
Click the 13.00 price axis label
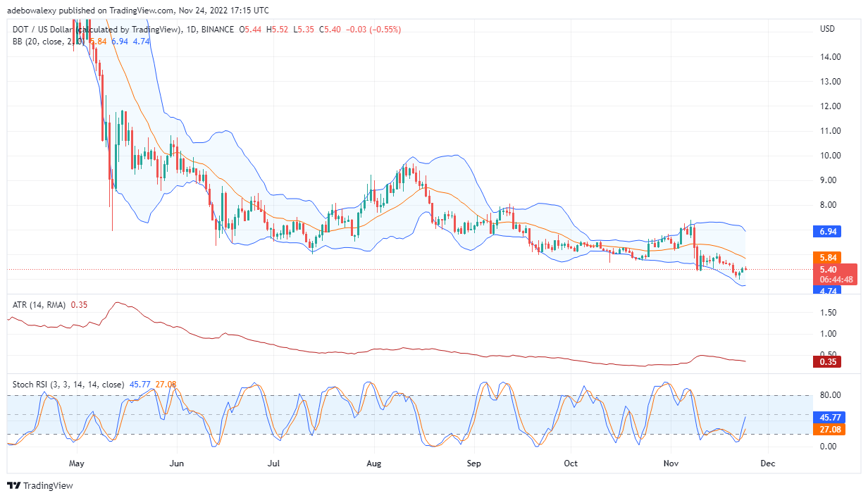[x=829, y=82]
